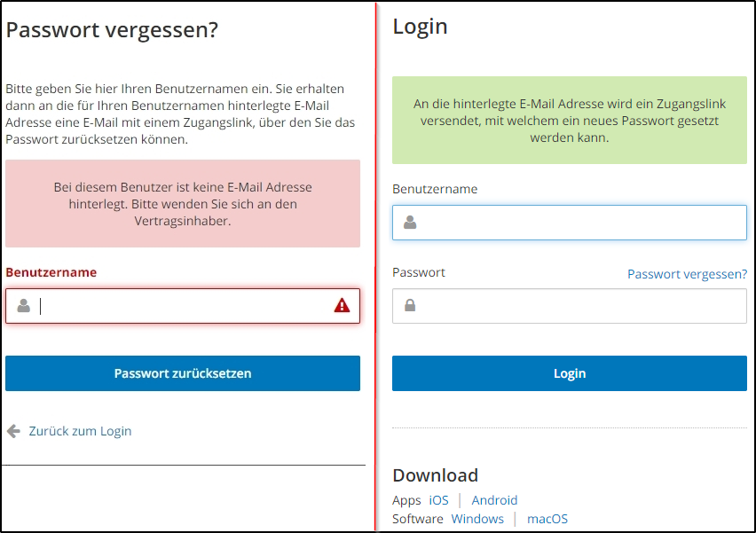Image resolution: width=756 pixels, height=533 pixels.
Task: Select the red error message about missing E-Mail Adresse
Action: coord(183,203)
